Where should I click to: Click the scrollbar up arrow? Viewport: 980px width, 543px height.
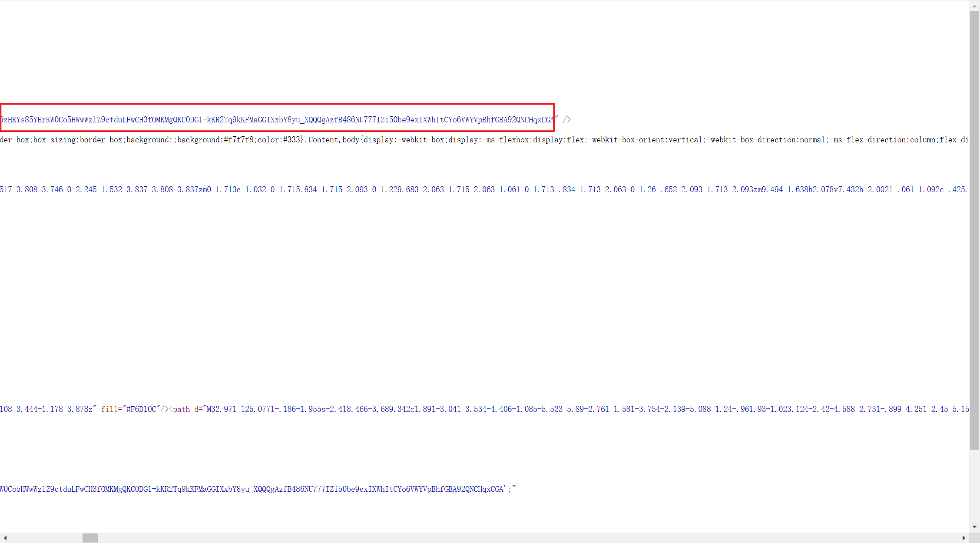(x=974, y=6)
